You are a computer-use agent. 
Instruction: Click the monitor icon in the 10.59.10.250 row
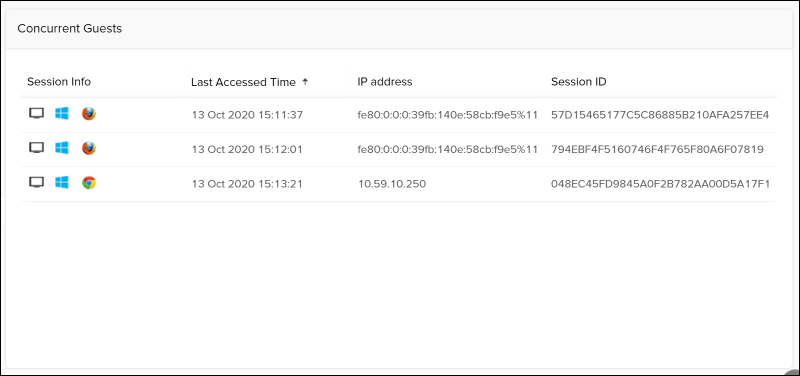[36, 183]
